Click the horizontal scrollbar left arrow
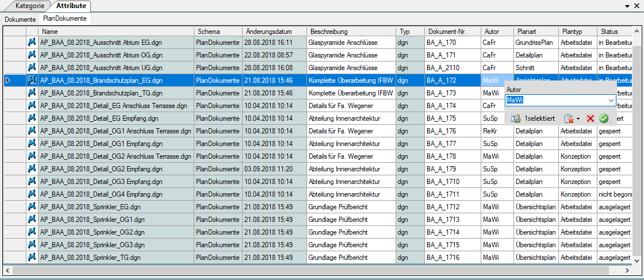This screenshot has height=280, width=644. point(8,271)
